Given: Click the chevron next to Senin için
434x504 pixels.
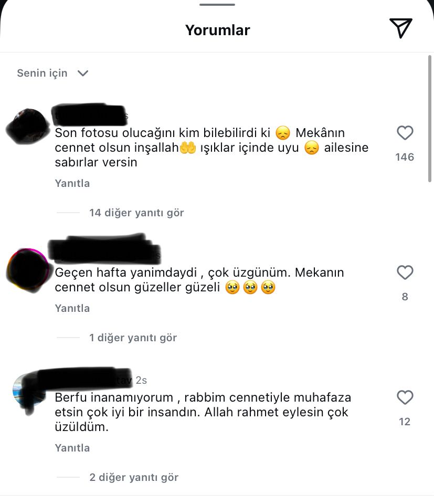Looking at the screenshot, I should tap(83, 73).
